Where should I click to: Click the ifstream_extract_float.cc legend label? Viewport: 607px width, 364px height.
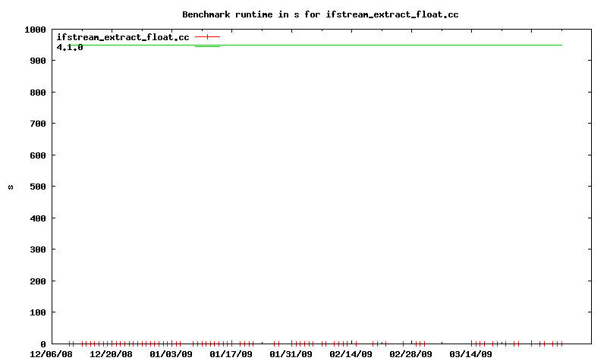123,37
